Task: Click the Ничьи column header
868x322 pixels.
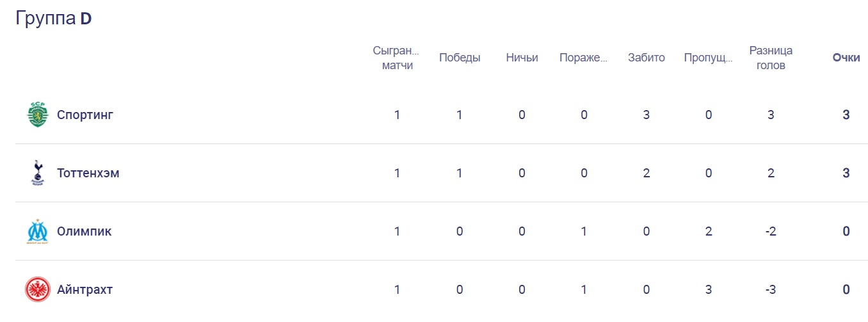Action: (522, 58)
